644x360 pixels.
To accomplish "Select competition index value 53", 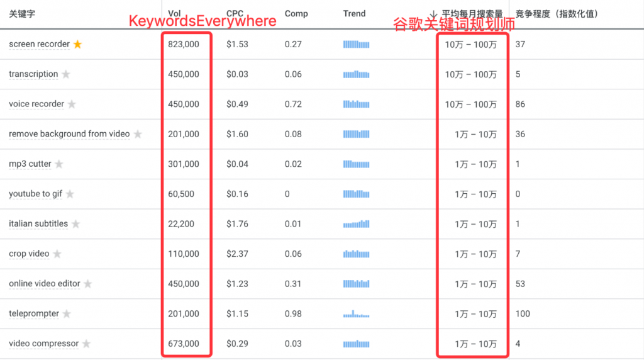I will [x=520, y=284].
